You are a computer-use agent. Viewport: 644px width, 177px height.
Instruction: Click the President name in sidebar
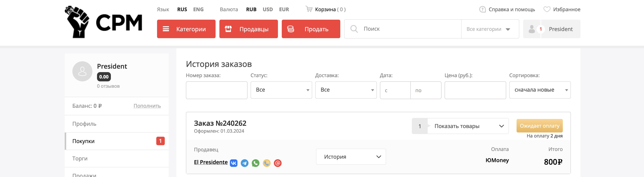click(112, 66)
